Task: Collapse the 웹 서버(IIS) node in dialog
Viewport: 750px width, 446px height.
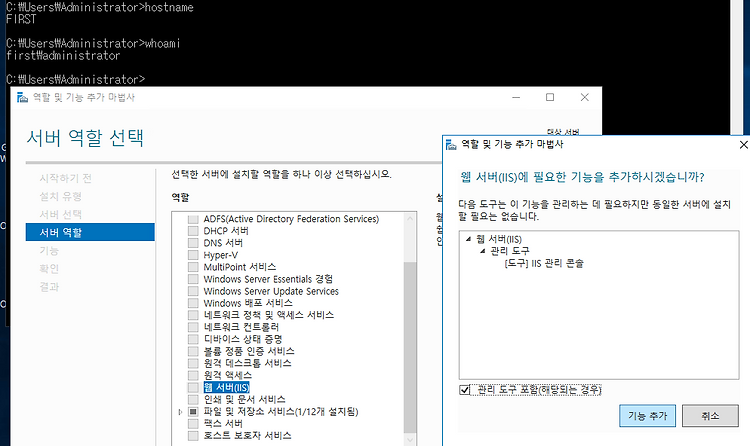Action: pos(468,239)
